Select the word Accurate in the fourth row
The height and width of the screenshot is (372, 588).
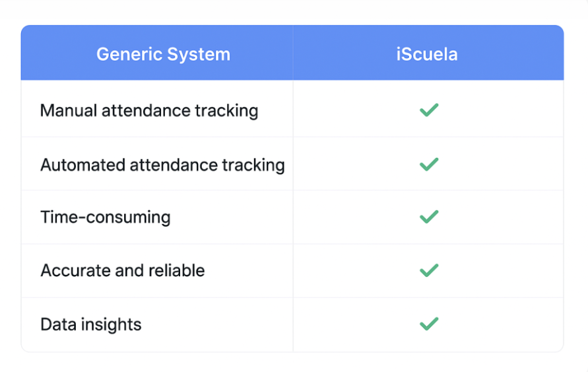coord(70,271)
